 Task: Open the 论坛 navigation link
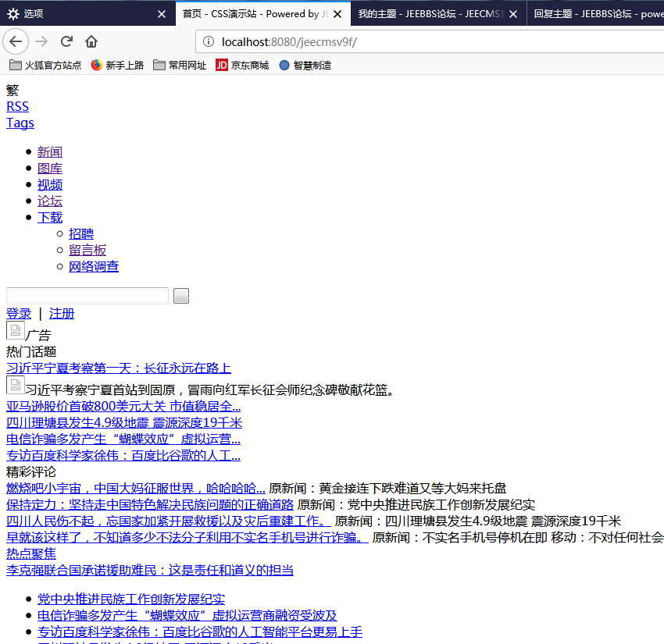(x=50, y=201)
